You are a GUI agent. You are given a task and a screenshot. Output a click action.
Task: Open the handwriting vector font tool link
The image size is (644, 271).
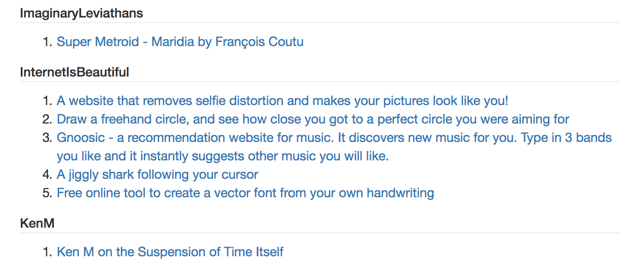[245, 193]
